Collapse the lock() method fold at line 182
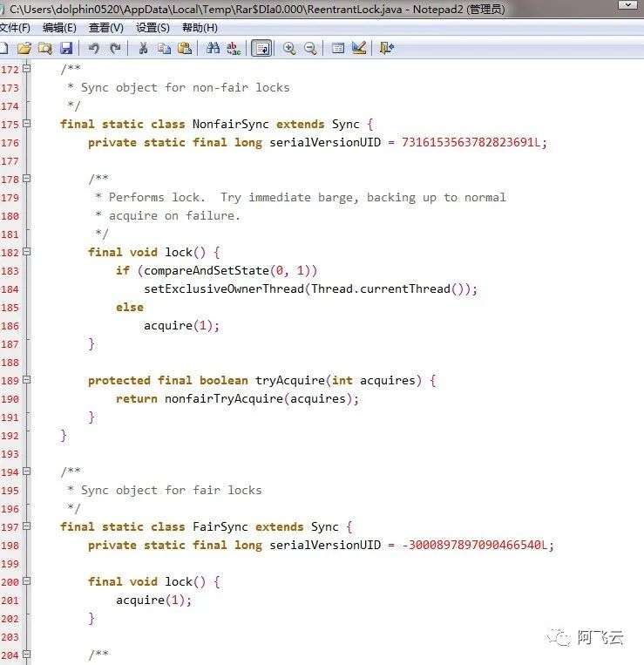Screen dimensions: 644x665 point(27,252)
